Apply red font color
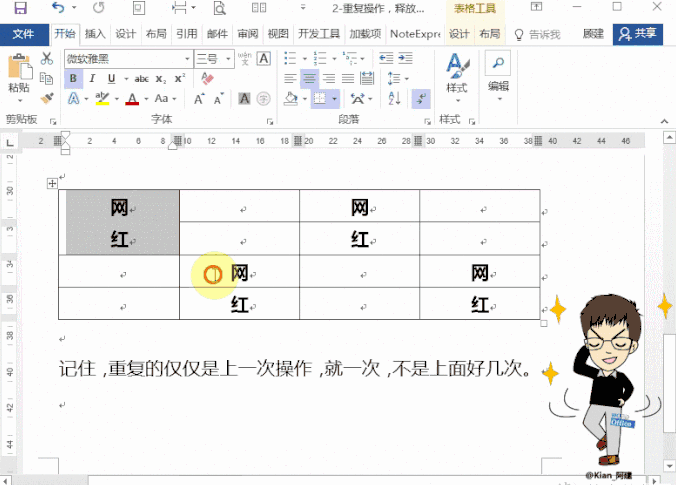 pyautogui.click(x=132, y=99)
